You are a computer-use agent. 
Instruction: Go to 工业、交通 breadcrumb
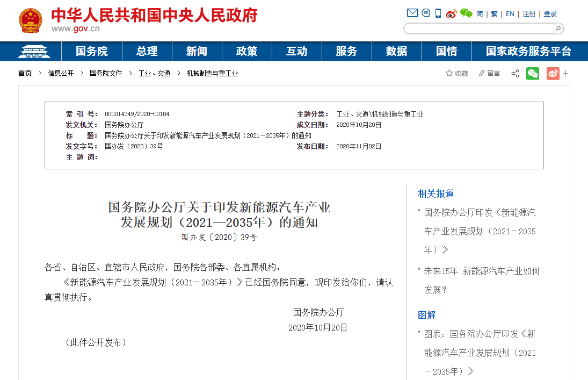[154, 73]
